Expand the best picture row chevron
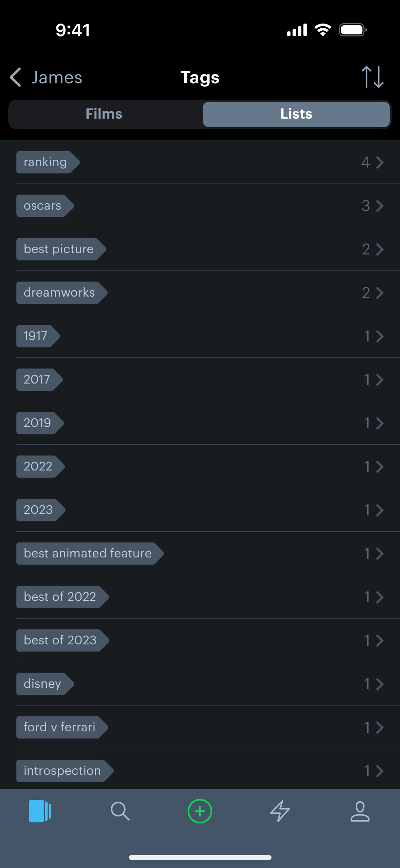Image resolution: width=400 pixels, height=868 pixels. click(x=380, y=249)
